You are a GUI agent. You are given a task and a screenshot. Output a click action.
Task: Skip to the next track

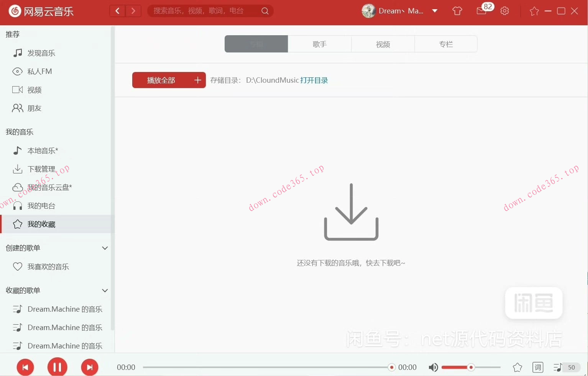tap(90, 367)
